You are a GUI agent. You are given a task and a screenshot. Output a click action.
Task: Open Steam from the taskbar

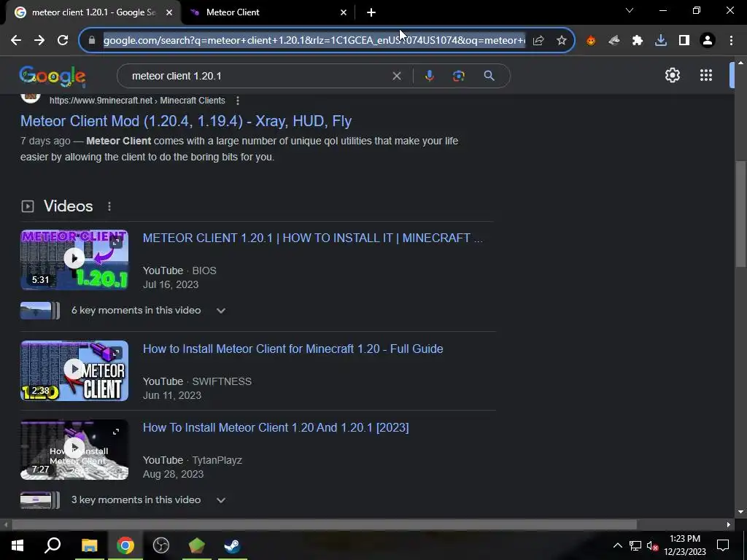[233, 545]
